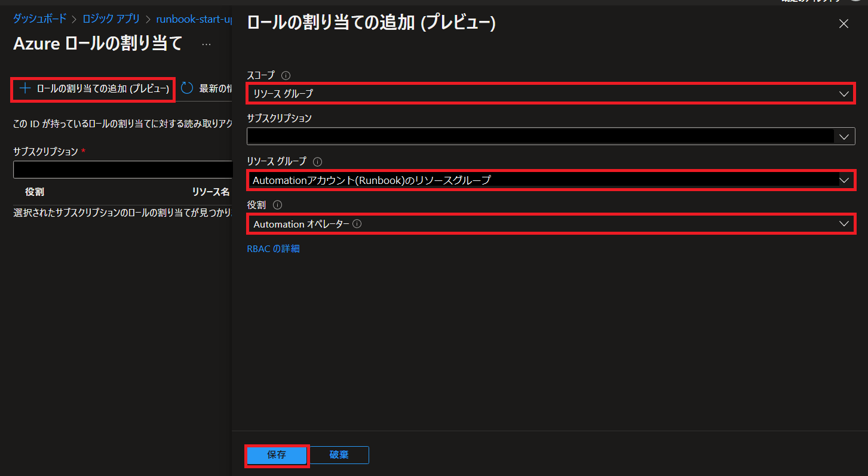Expand the サブスクリプション dropdown in the add panel
Image resolution: width=868 pixels, height=476 pixels.
[x=550, y=136]
